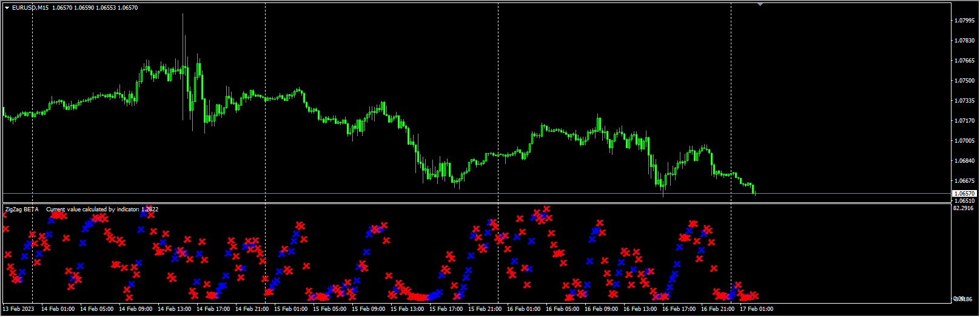The image size is (980, 317).
Task: Click the 1.07005 price scale label
Action: click(x=964, y=141)
